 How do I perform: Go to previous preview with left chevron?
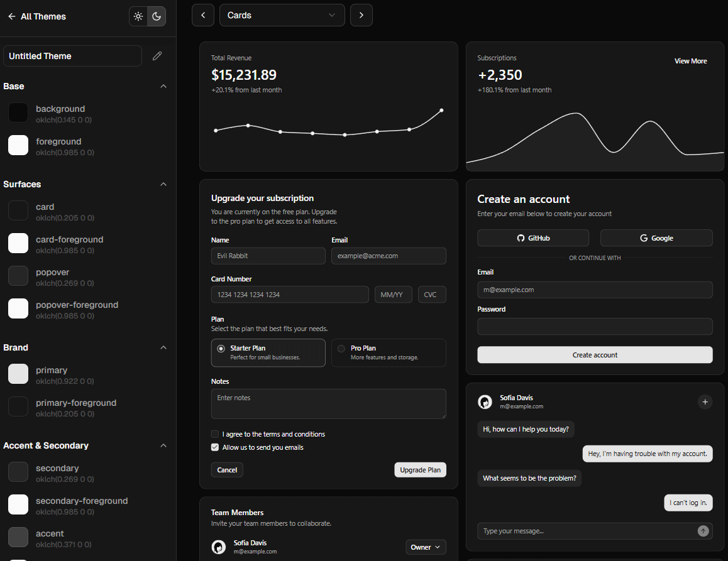coord(203,15)
